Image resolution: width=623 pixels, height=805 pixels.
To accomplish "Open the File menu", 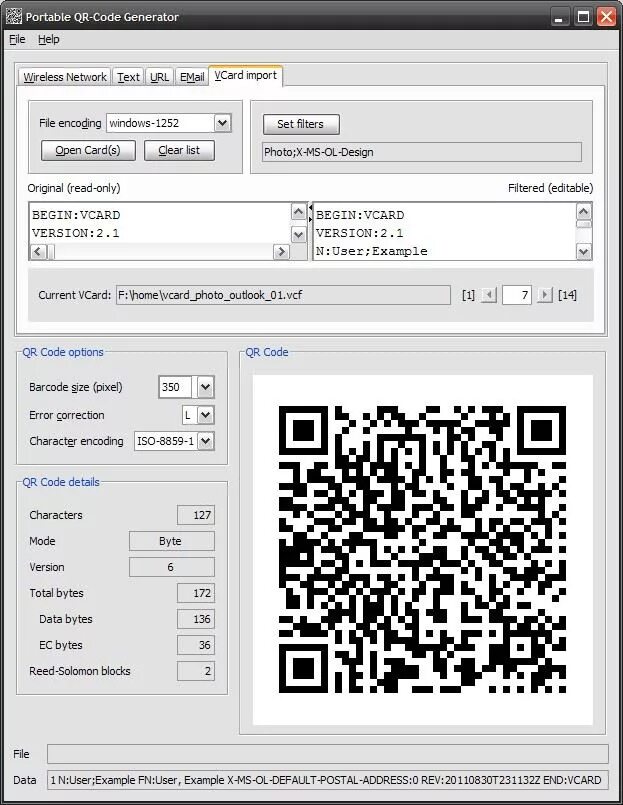I will pyautogui.click(x=17, y=40).
